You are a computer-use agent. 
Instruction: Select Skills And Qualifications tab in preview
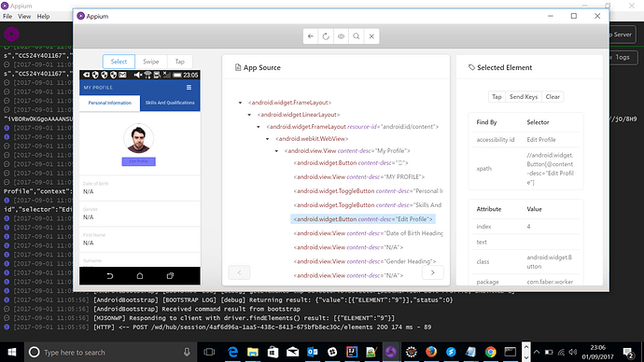click(x=170, y=103)
